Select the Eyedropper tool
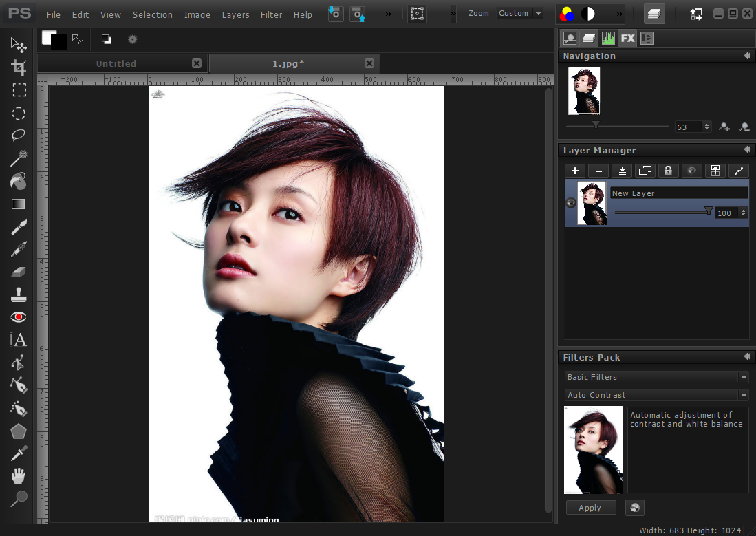 pos(19,453)
